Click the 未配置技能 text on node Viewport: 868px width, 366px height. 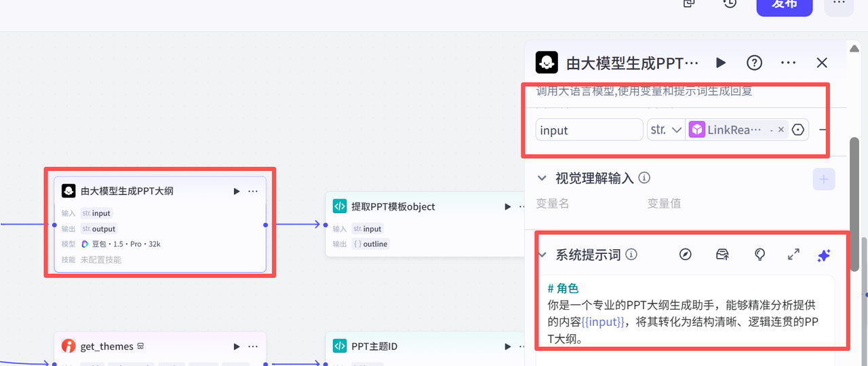101,259
